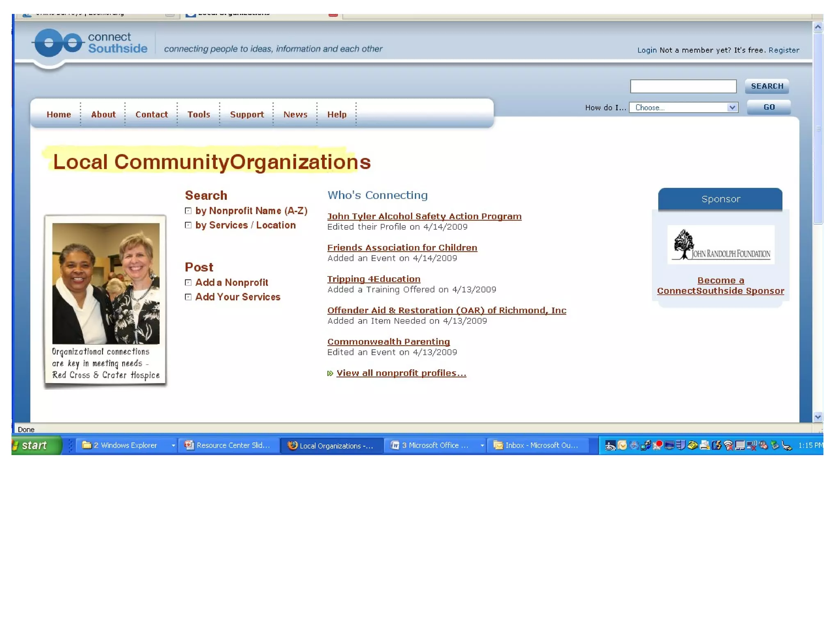This screenshot has height=630, width=840.
Task: Open the Tools navigation menu item
Action: (x=199, y=114)
